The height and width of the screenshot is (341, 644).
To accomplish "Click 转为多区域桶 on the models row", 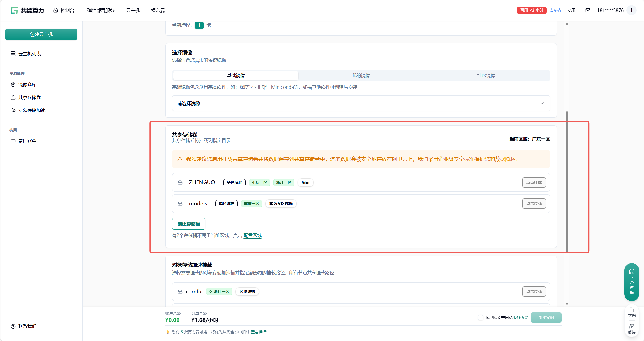I will coord(281,204).
